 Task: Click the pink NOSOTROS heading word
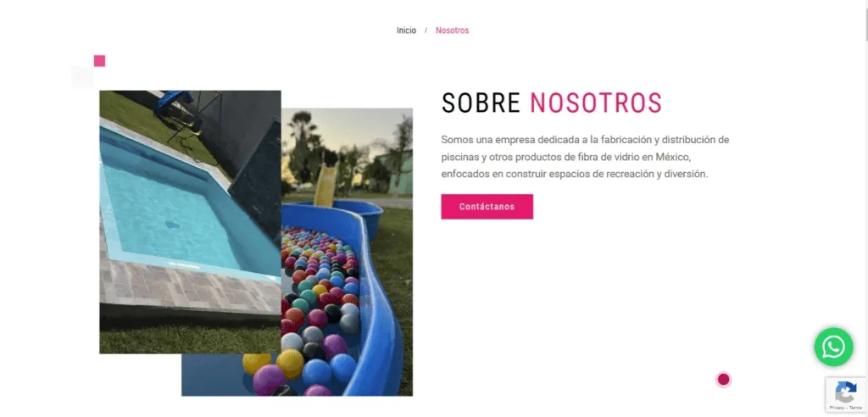click(596, 103)
